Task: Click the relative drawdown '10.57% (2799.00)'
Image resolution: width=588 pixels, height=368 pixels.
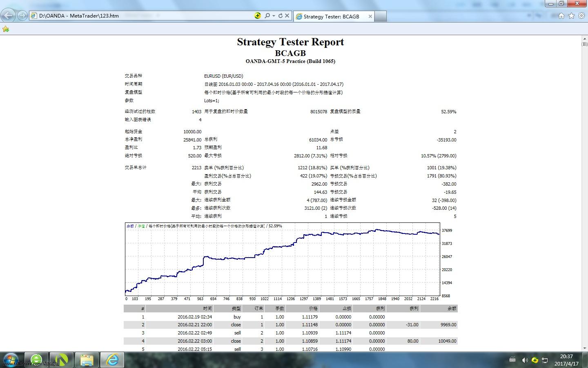Action: (439, 156)
